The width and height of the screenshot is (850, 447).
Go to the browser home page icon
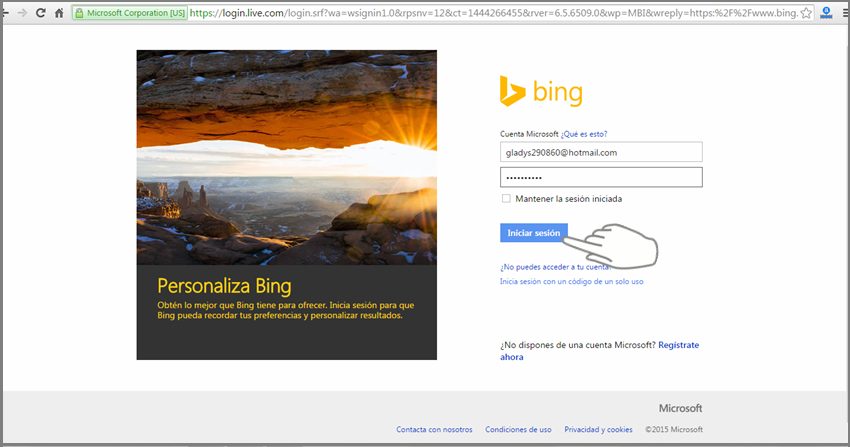click(x=59, y=12)
